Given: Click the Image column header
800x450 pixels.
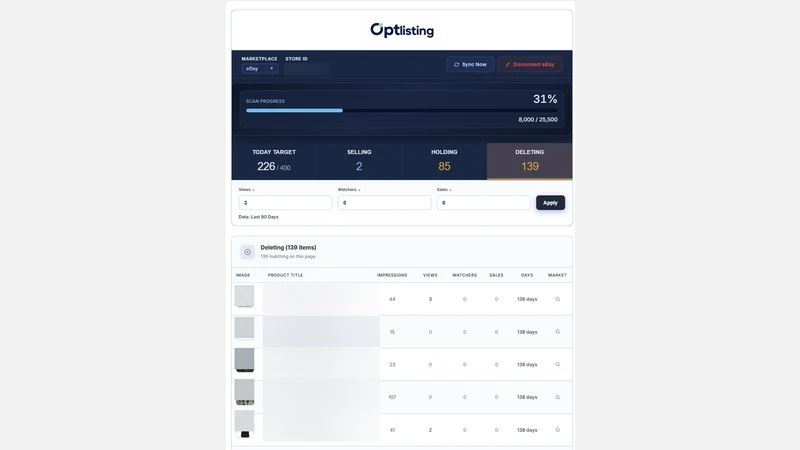Looking at the screenshot, I should coord(243,275).
